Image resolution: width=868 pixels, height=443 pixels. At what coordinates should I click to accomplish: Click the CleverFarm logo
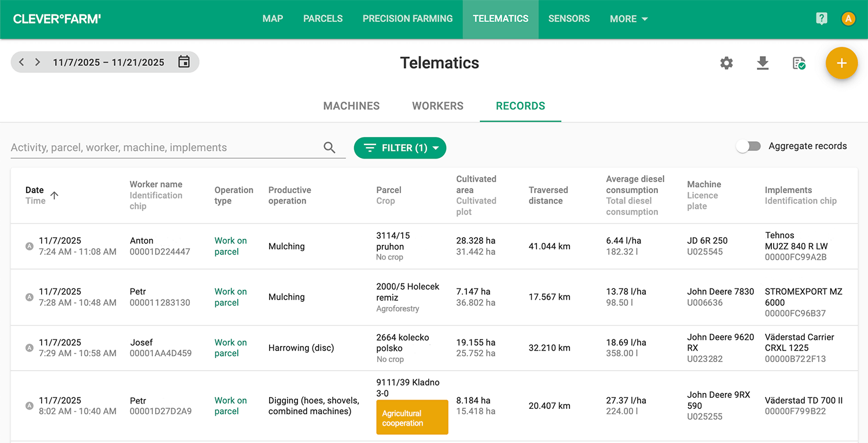coord(57,19)
